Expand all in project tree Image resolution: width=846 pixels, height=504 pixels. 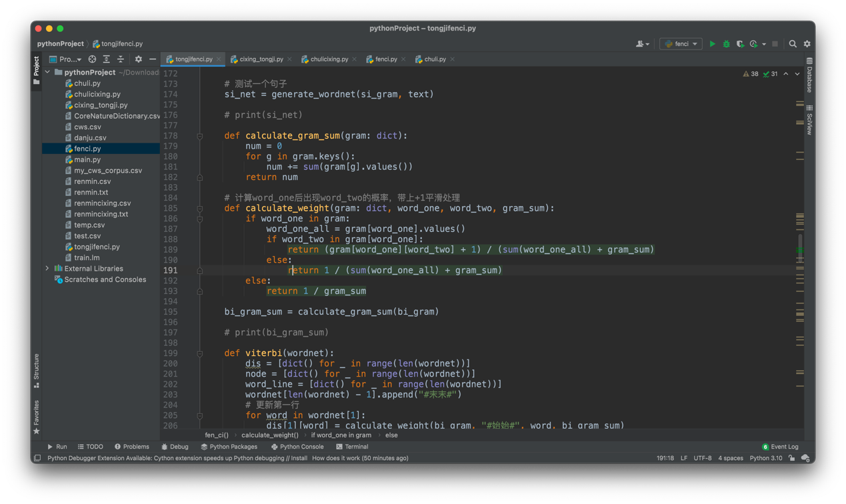106,59
